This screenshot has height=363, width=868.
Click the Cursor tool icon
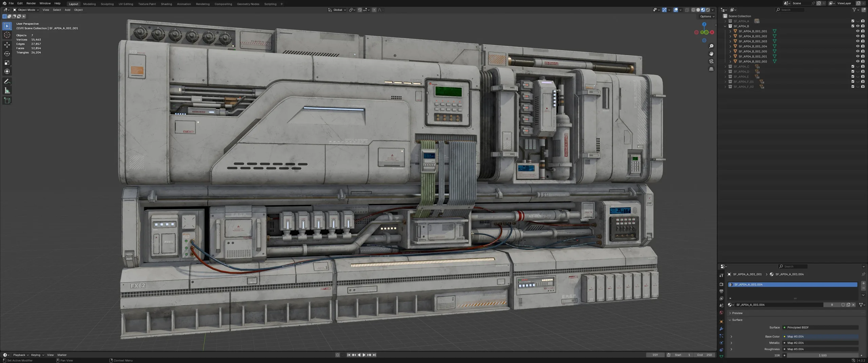(7, 35)
